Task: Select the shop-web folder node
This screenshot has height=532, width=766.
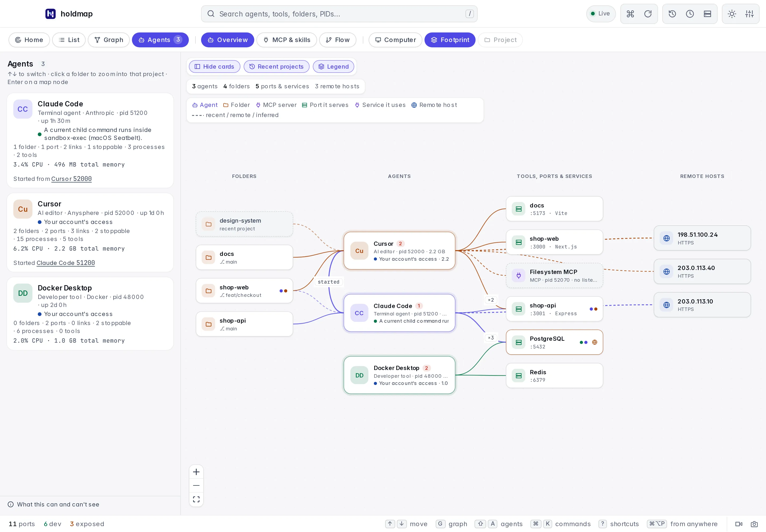Action: click(244, 291)
